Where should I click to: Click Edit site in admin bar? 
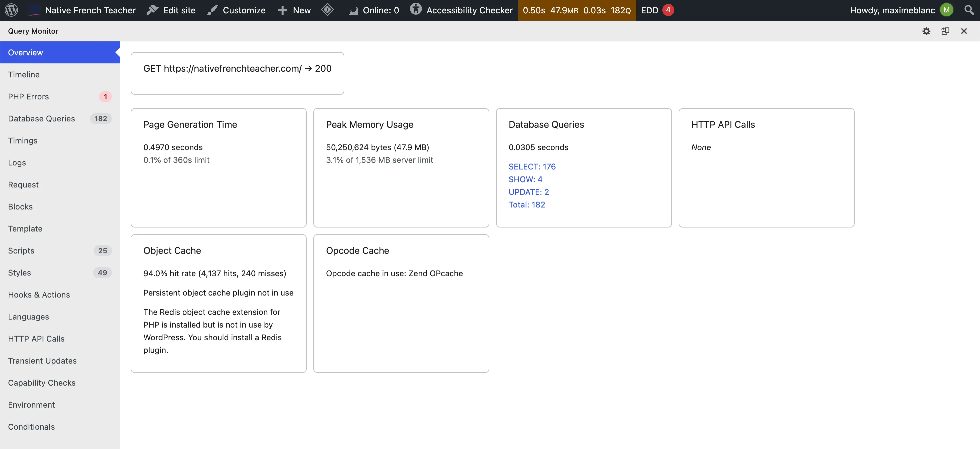tap(171, 10)
